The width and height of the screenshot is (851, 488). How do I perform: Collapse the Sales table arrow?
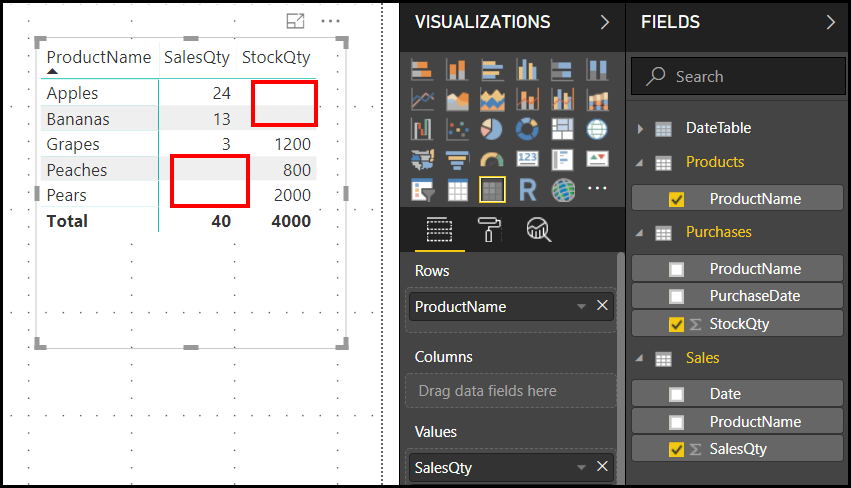click(x=640, y=358)
